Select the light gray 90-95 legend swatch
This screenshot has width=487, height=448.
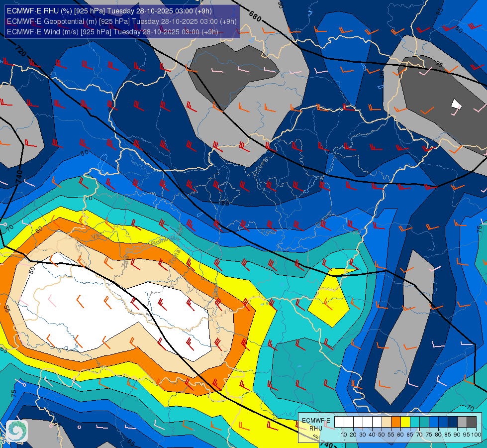point(462,422)
